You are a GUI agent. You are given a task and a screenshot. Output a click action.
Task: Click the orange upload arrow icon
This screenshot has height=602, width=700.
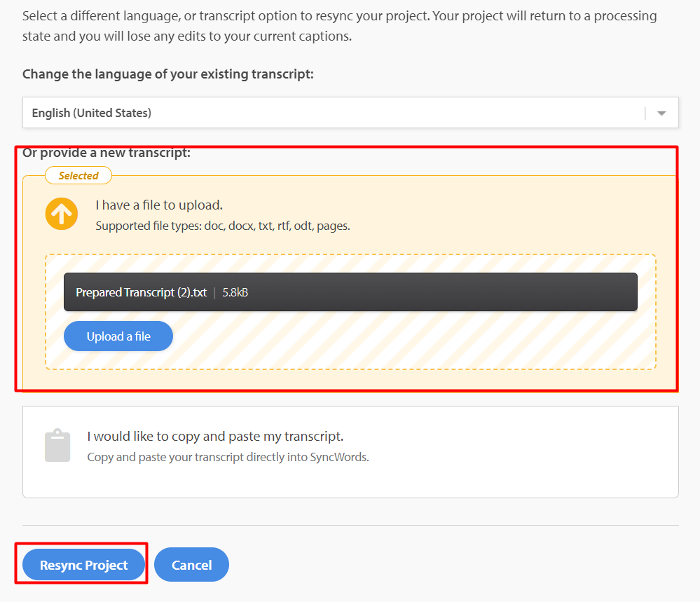coord(62,214)
